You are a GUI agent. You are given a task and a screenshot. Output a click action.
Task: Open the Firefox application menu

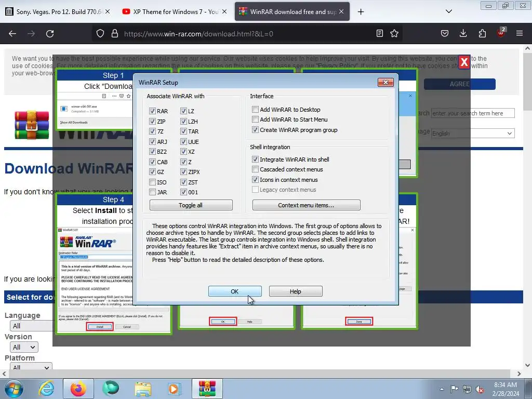pyautogui.click(x=520, y=33)
